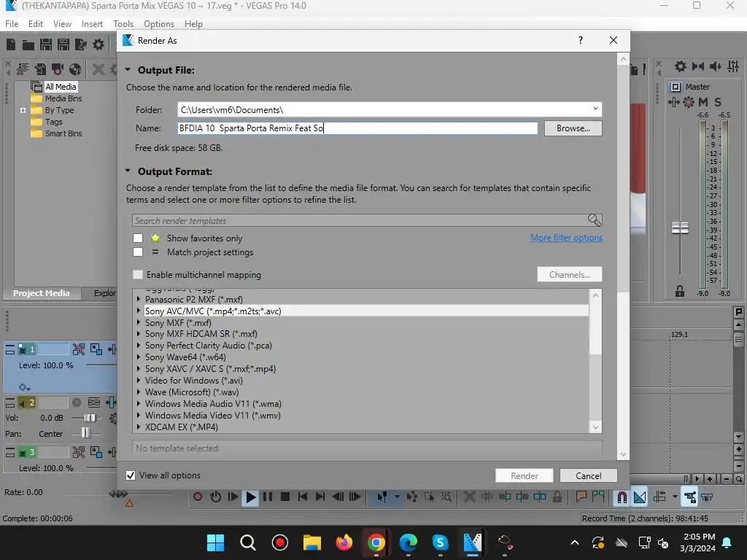Click the Browse... button
The height and width of the screenshot is (560, 747).
click(573, 128)
